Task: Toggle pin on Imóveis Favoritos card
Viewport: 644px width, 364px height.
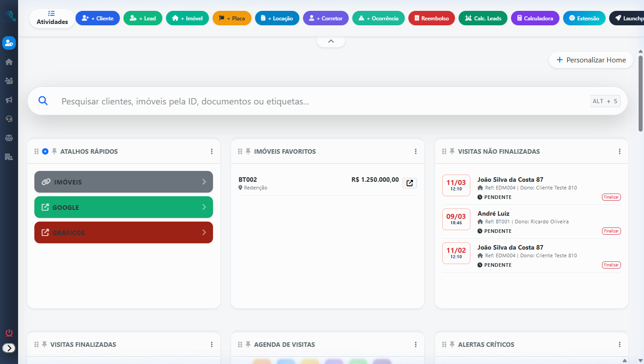Action: [248, 151]
